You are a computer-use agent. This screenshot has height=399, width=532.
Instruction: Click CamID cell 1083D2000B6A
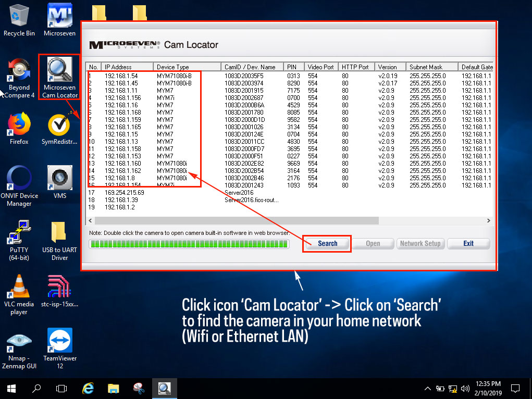tap(244, 105)
